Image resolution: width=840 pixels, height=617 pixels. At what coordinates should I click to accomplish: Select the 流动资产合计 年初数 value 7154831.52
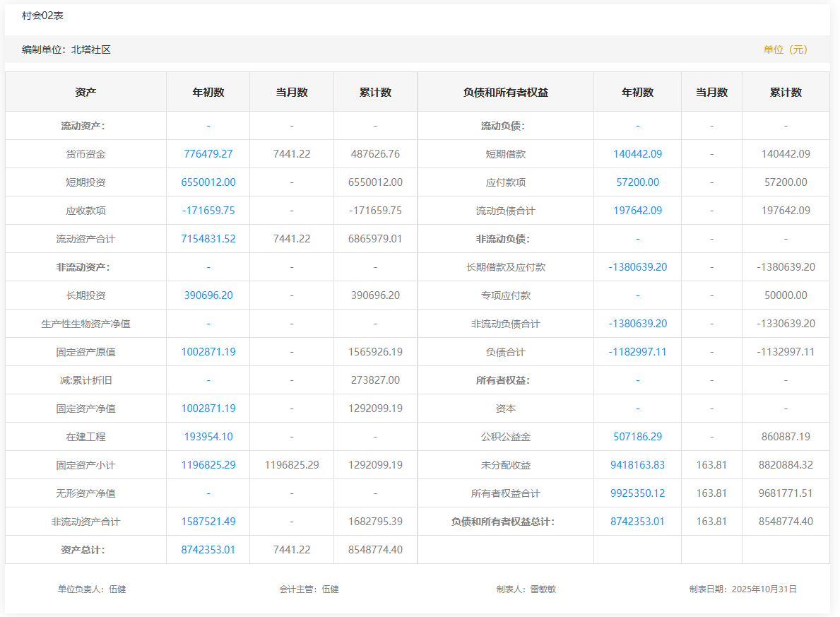coord(208,239)
